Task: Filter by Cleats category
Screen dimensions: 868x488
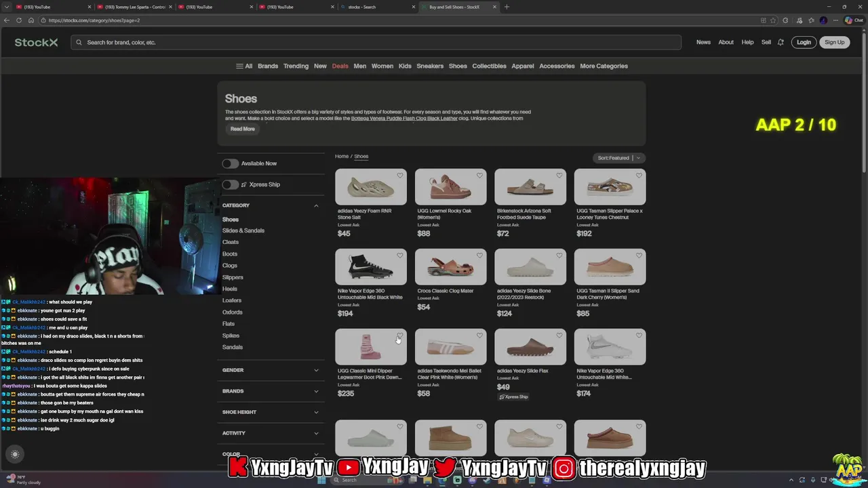Action: 230,242
